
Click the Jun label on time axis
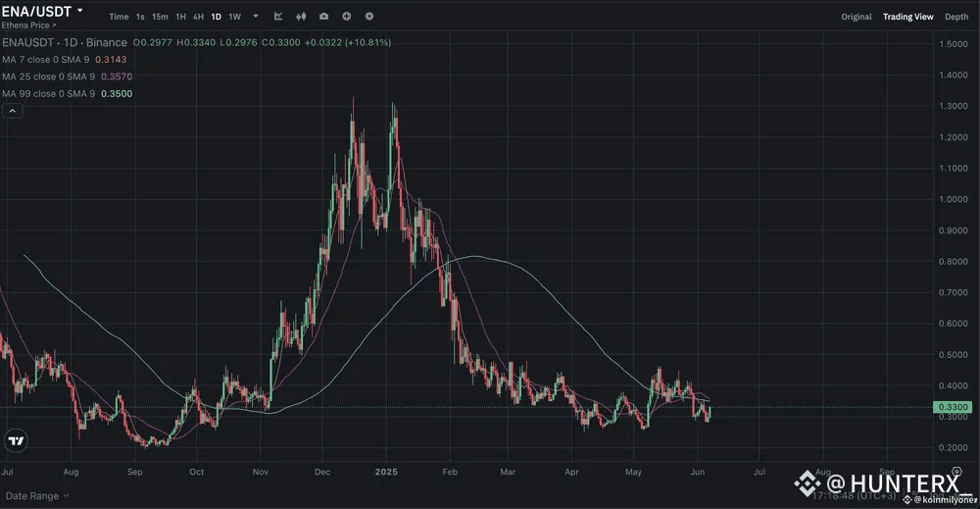(698, 472)
